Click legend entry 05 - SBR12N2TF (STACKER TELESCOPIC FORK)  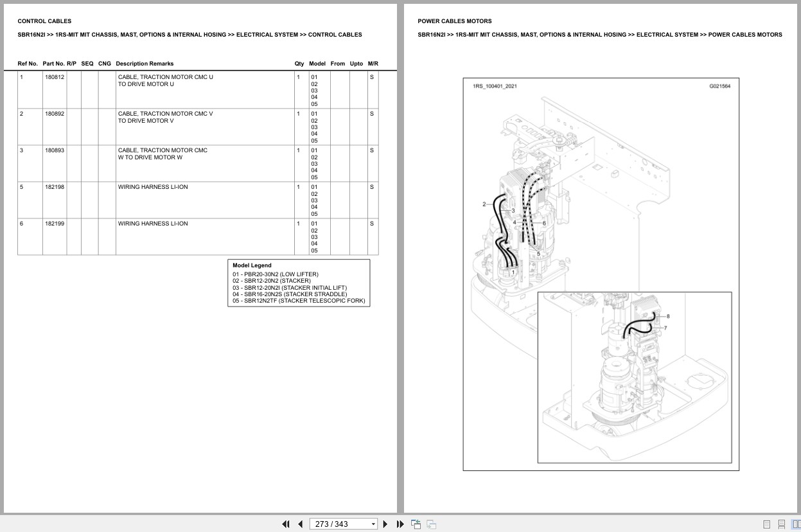(x=299, y=301)
